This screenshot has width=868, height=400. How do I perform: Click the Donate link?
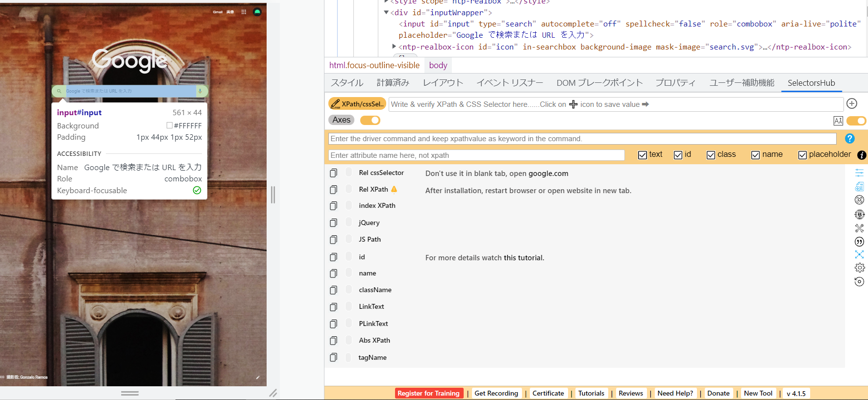(x=719, y=393)
